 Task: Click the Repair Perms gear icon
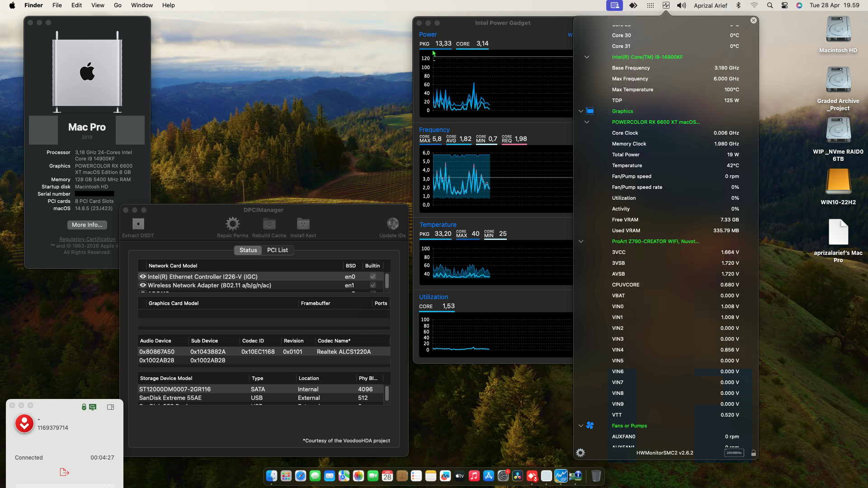[232, 224]
